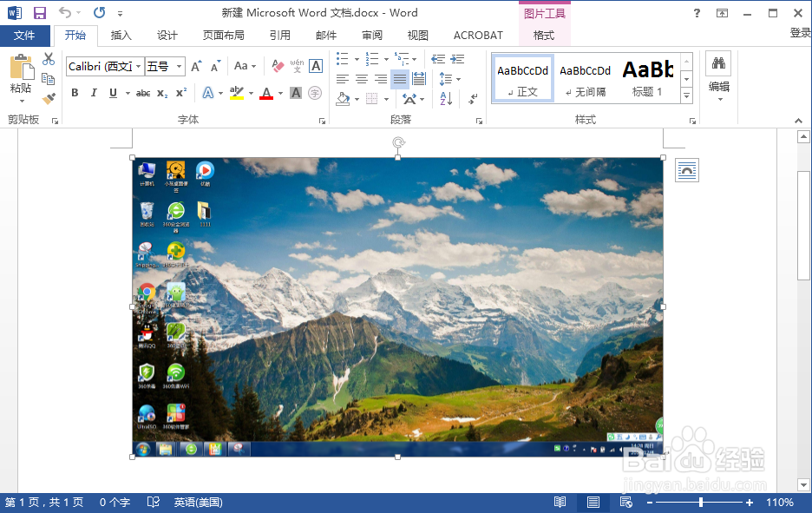Image resolution: width=812 pixels, height=513 pixels.
Task: Click the 粘贴 paste button
Action: click(x=21, y=76)
